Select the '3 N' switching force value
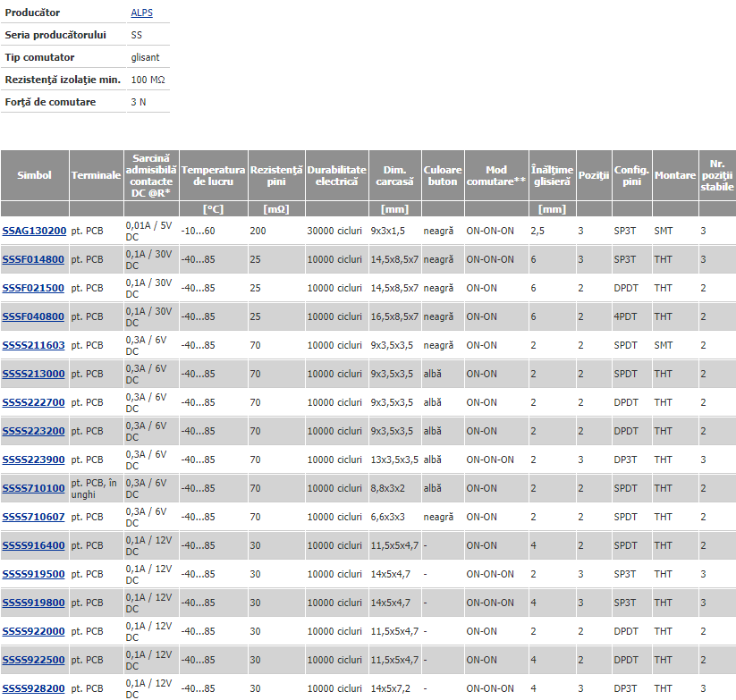Viewport: 736px width, 700px height. pos(139,102)
